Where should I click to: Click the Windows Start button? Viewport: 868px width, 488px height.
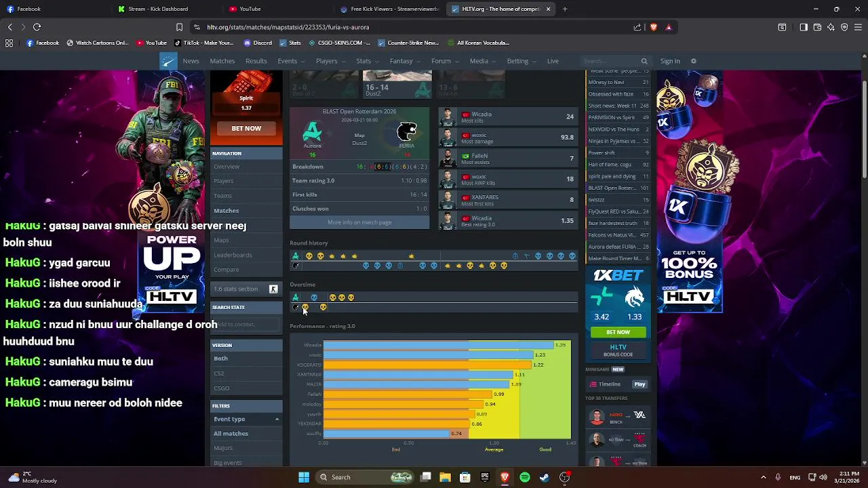pyautogui.click(x=304, y=477)
